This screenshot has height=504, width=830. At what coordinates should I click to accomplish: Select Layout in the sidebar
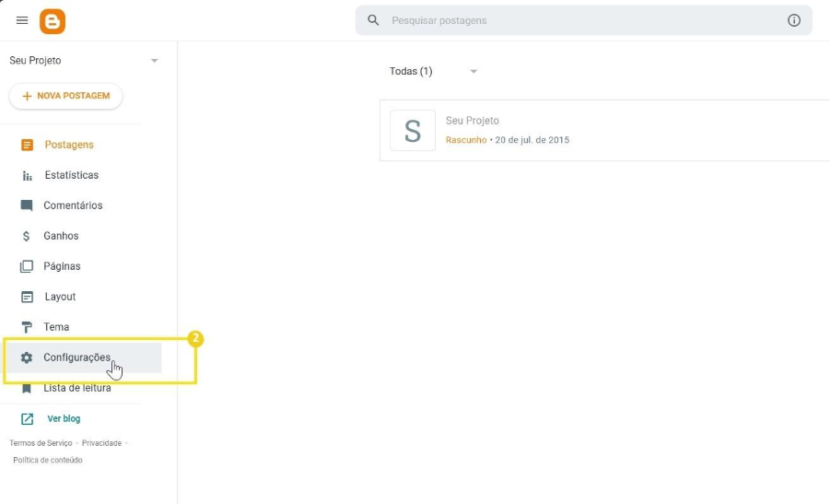[60, 297]
